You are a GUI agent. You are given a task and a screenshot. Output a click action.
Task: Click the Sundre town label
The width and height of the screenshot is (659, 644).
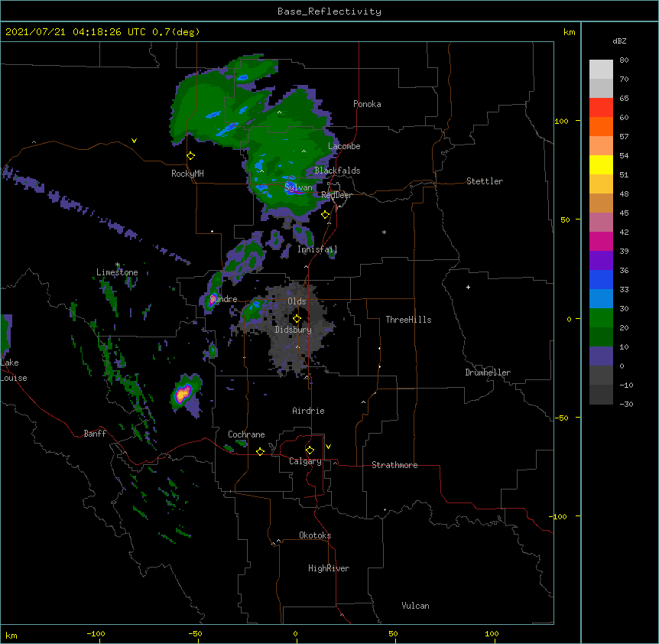223,299
